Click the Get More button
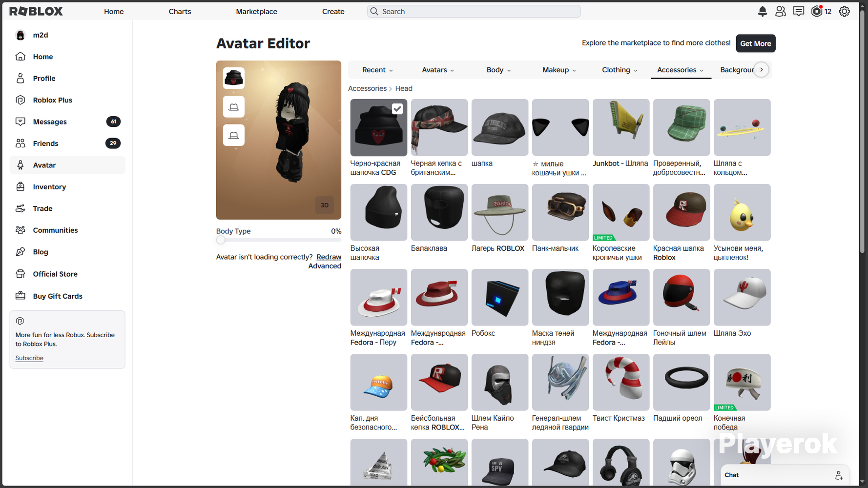The image size is (868, 488). pos(756,43)
